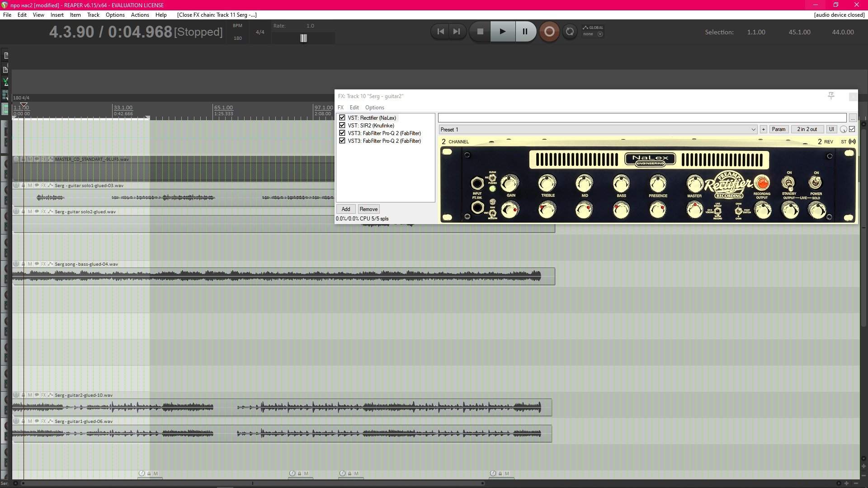This screenshot has width=868, height=488.
Task: Toggle the POWER switch on Rectifier
Action: pyautogui.click(x=816, y=183)
